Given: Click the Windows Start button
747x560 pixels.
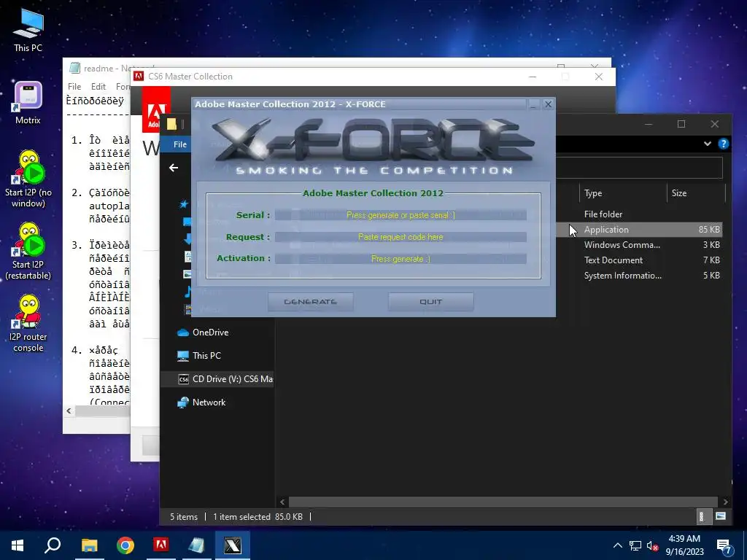Looking at the screenshot, I should (x=18, y=545).
